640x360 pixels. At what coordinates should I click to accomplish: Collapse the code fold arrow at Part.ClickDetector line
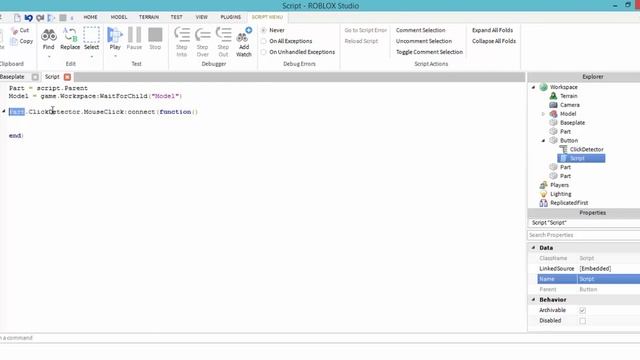4,111
